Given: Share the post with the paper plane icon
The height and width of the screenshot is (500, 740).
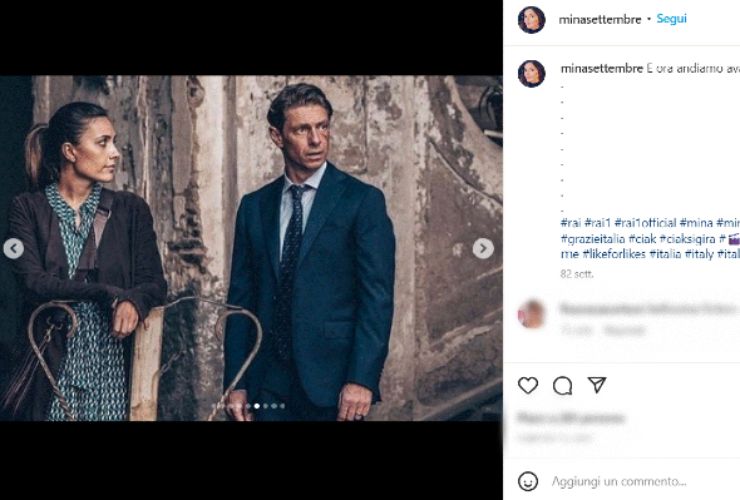Looking at the screenshot, I should (597, 385).
